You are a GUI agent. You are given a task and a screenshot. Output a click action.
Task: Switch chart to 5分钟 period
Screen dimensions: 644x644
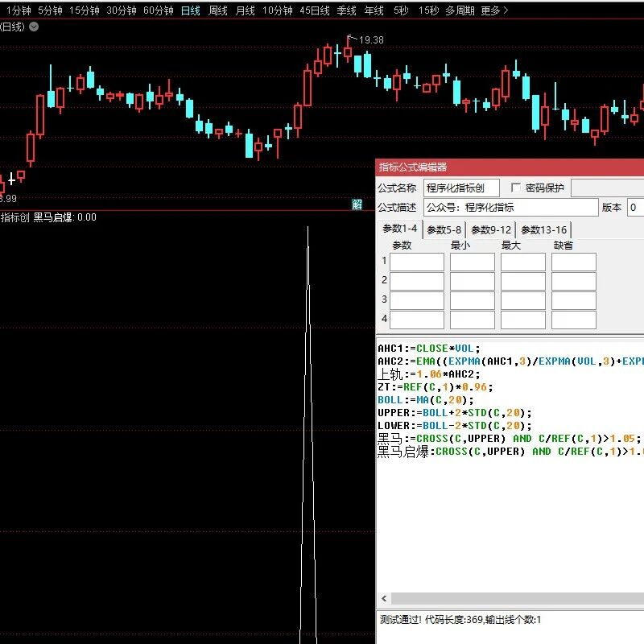coord(50,10)
